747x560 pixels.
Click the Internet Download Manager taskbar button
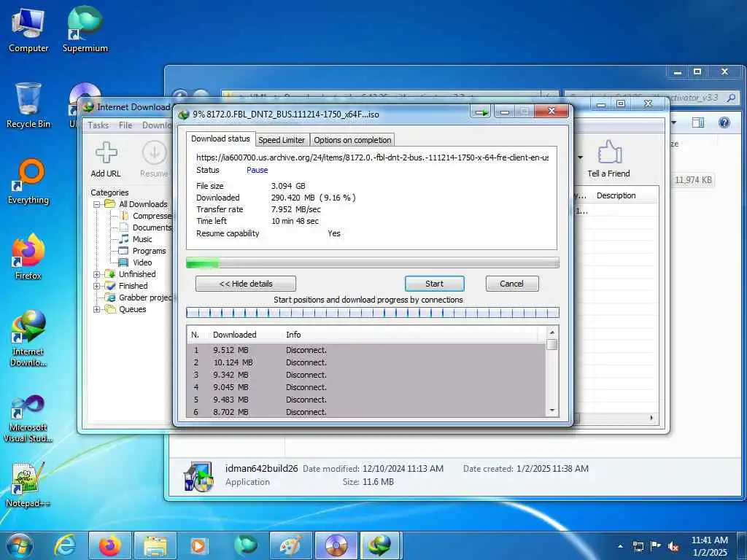pos(380,545)
